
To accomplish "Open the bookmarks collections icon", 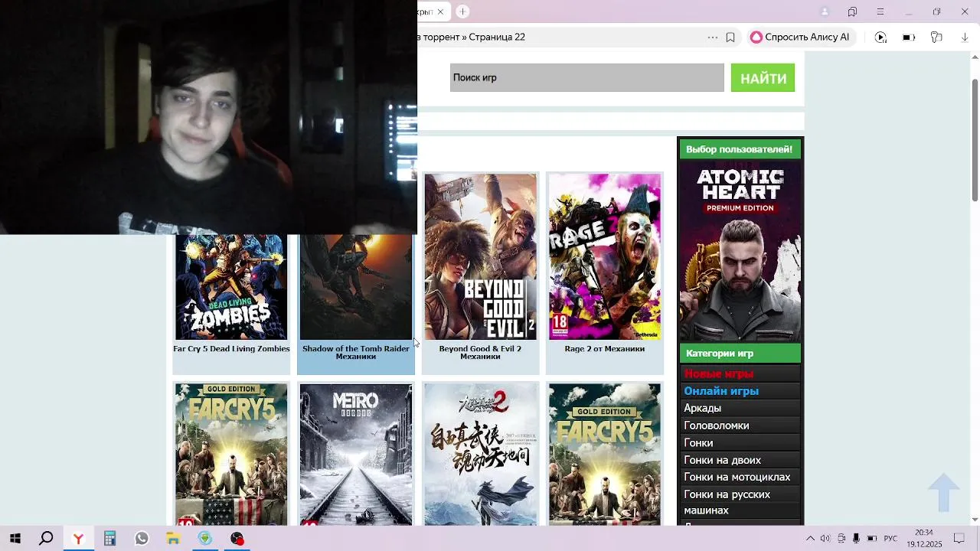I will 852,11.
